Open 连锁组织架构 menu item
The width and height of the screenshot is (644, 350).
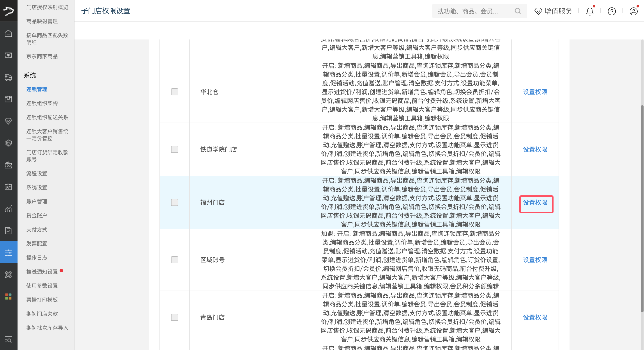42,103
